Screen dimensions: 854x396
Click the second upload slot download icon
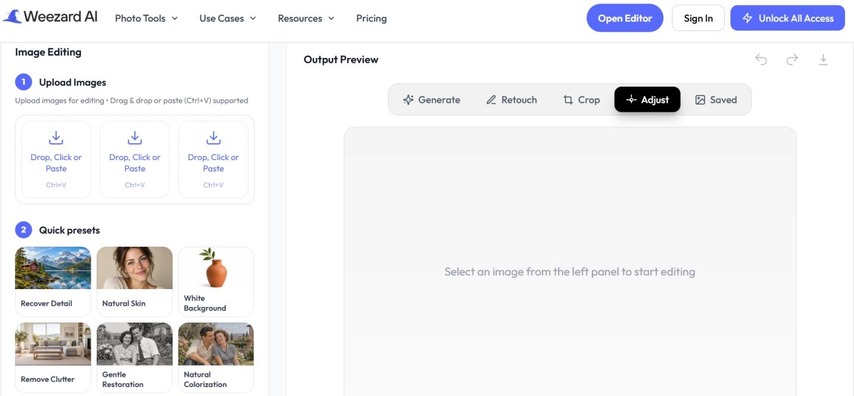pos(135,138)
